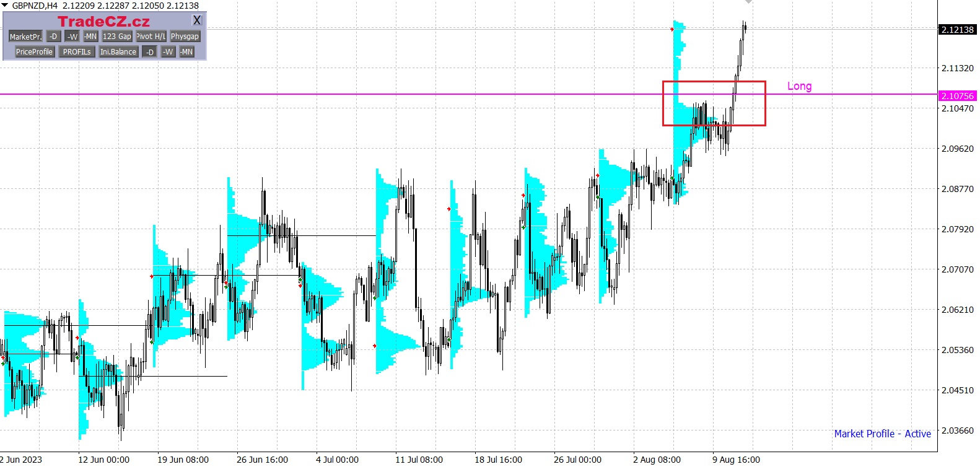Click the -MN button in Ini.Balance row
Image resolution: width=980 pixels, height=472 pixels.
pos(186,52)
